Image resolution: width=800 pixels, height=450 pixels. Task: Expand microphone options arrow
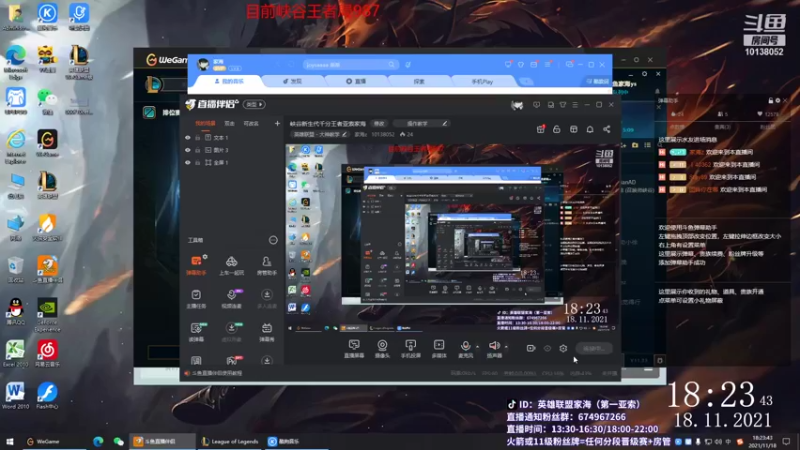(477, 347)
